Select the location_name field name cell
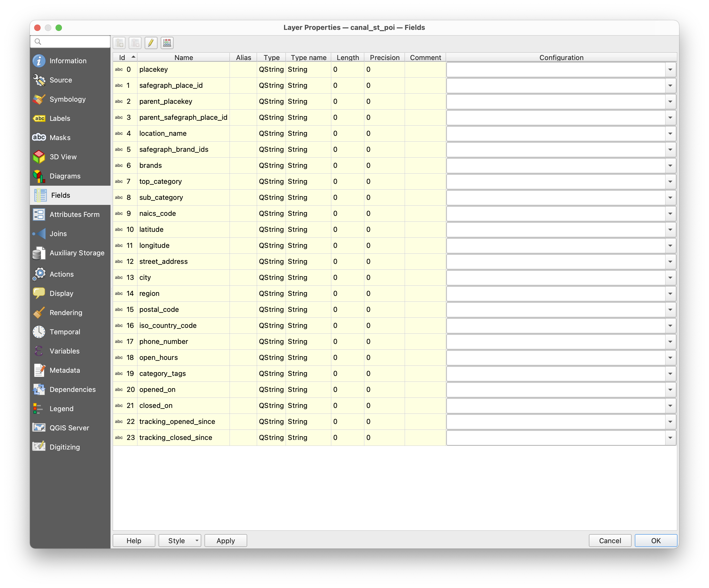This screenshot has height=588, width=709. [x=163, y=134]
